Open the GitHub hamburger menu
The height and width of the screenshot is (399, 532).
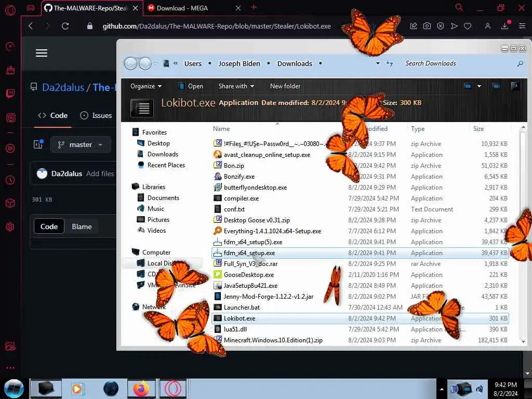pos(42,53)
